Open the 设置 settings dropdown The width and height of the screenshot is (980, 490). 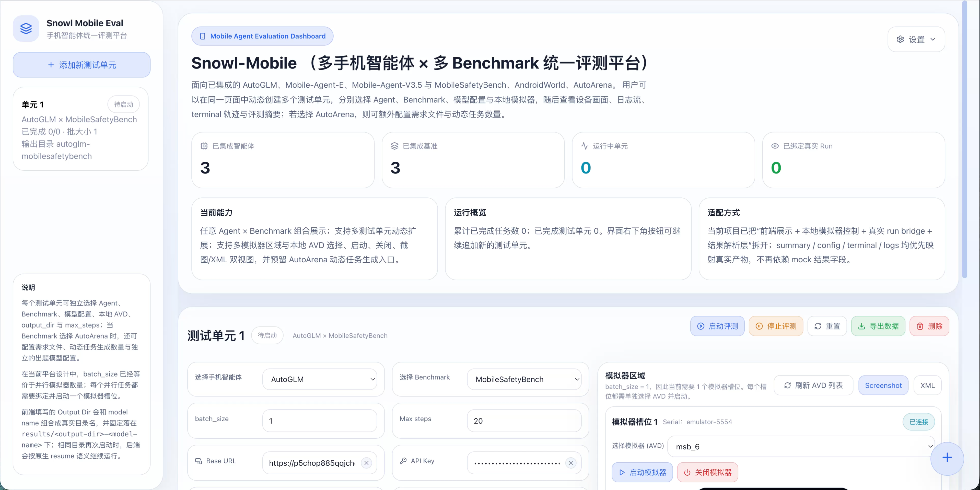point(916,39)
